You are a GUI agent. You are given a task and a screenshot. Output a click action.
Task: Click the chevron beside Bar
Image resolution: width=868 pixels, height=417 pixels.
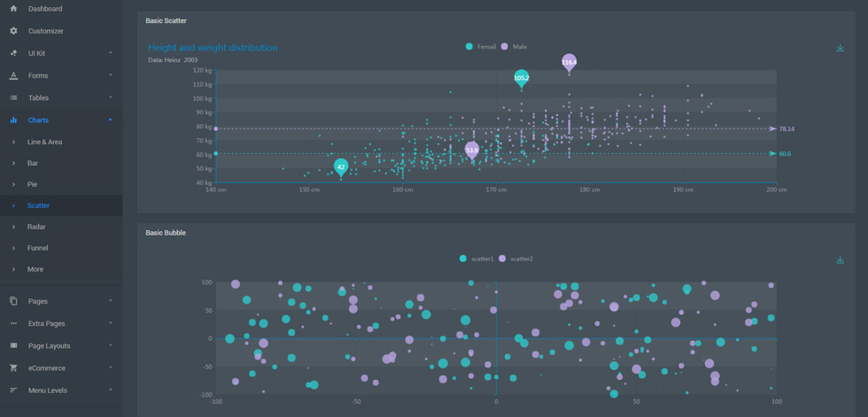[x=13, y=163]
